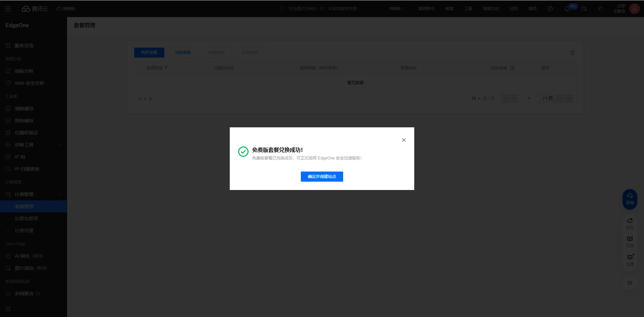
Task: Open the 10 条/页 page size dropdown
Action: pos(476,99)
